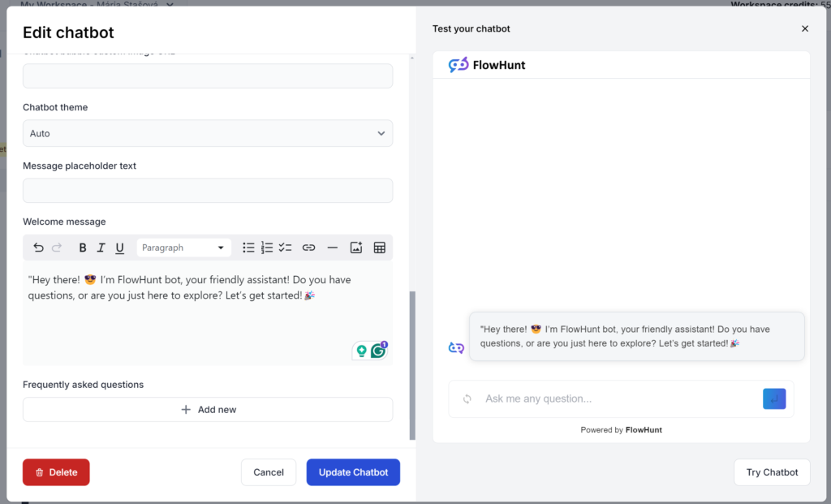
Task: Insert an image into the welcome message
Action: pos(355,248)
